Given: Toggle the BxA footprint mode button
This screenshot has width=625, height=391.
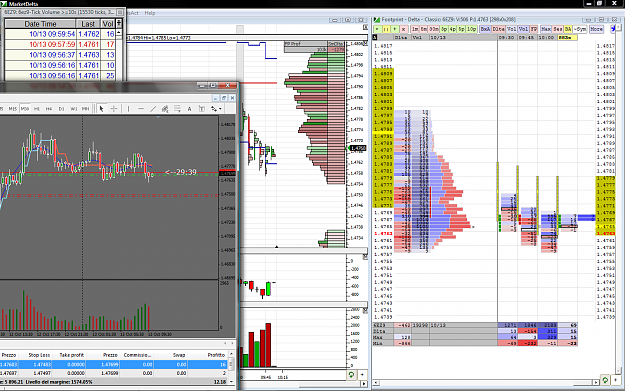Looking at the screenshot, I should click(x=485, y=29).
